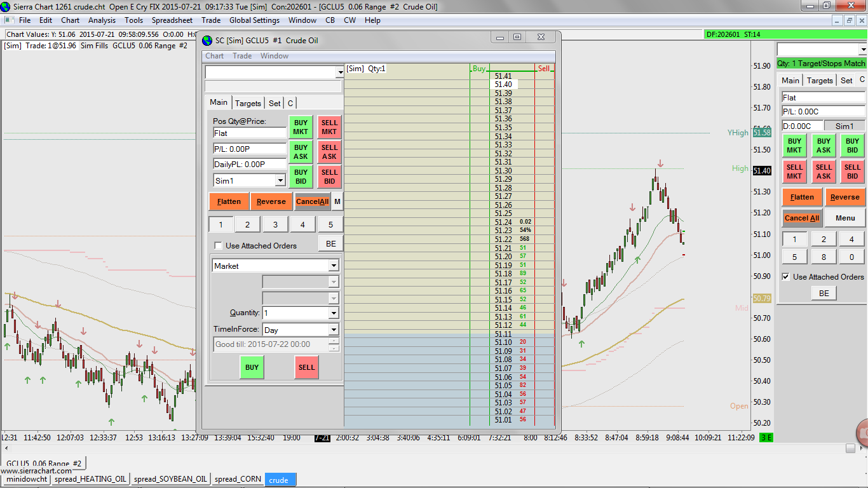
Task: Click Flatten in the right trade panel
Action: click(802, 197)
